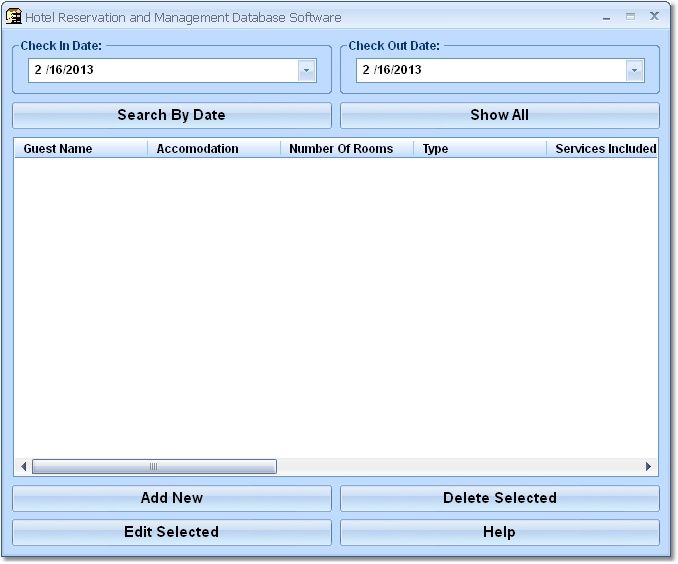Click the hotel app icon in title bar

coord(14,17)
